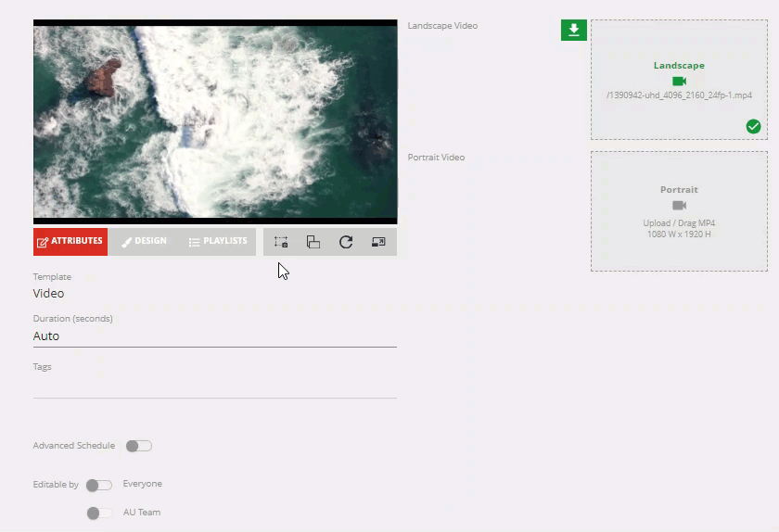Open the Attributes tab
Image resolution: width=779 pixels, height=532 pixels.
tap(70, 242)
